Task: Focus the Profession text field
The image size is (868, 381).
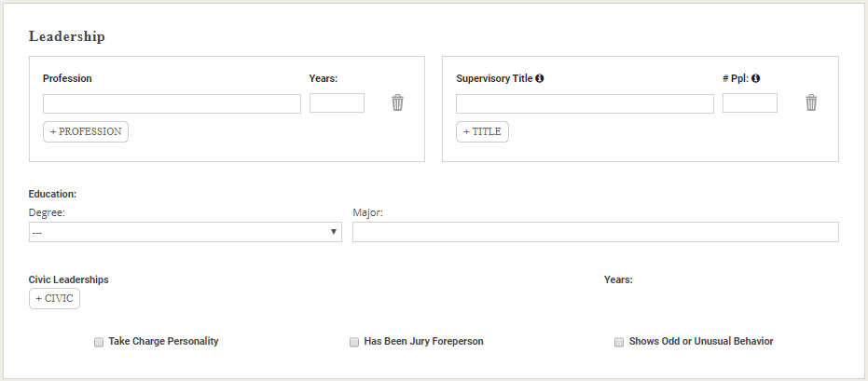Action: [172, 103]
